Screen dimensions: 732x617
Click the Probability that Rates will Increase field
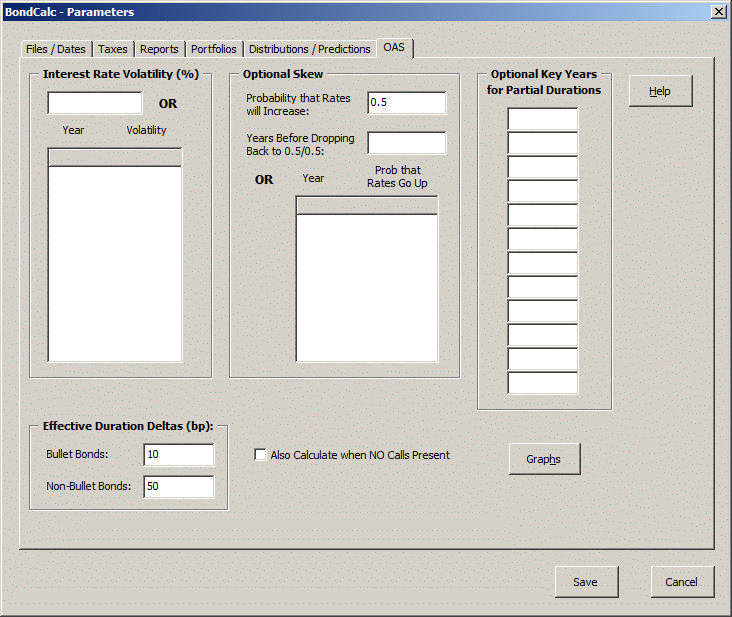(406, 103)
